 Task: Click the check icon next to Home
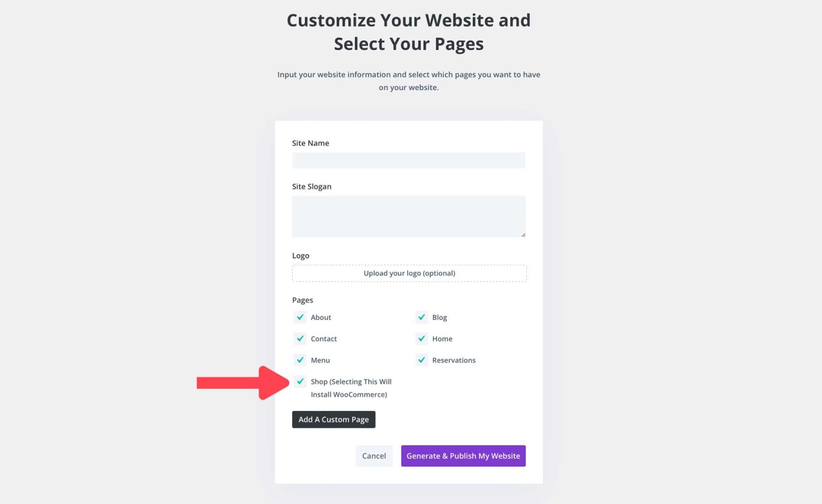(421, 338)
